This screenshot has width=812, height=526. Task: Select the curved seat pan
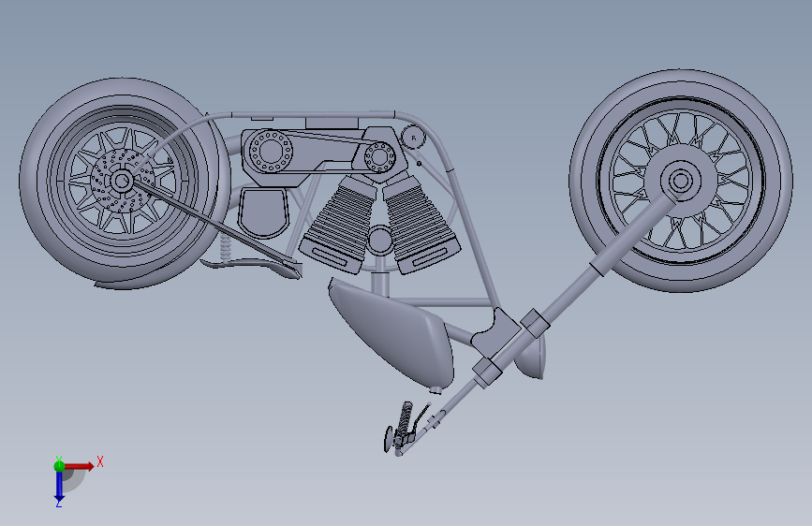252,266
